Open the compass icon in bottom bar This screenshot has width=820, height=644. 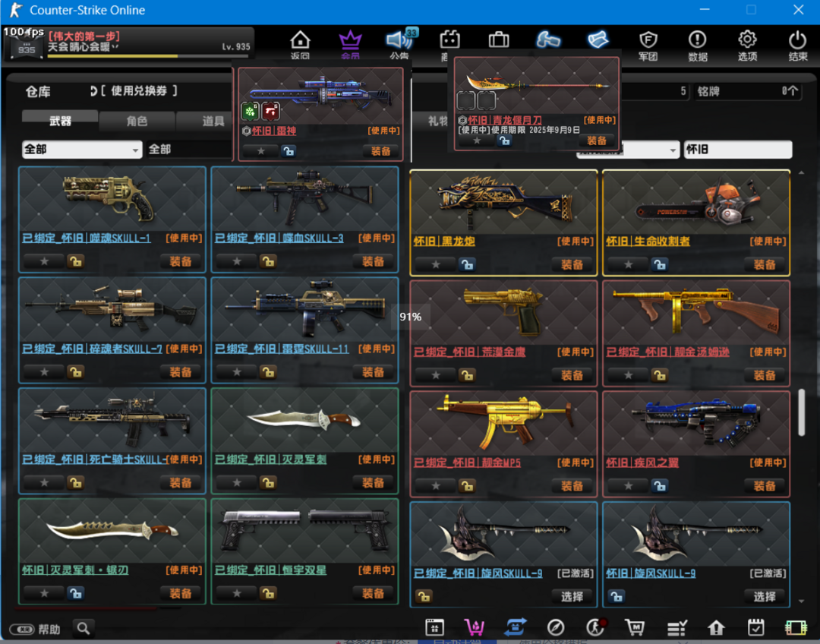(555, 627)
